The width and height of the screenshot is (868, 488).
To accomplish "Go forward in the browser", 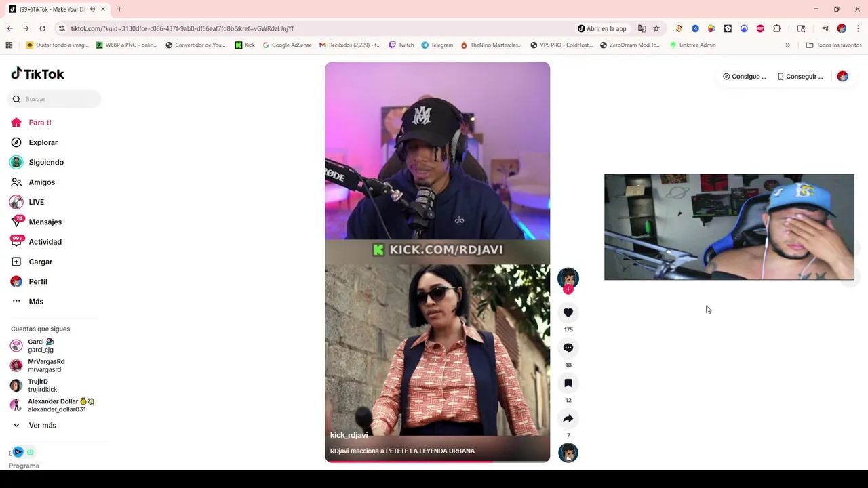I will [26, 28].
